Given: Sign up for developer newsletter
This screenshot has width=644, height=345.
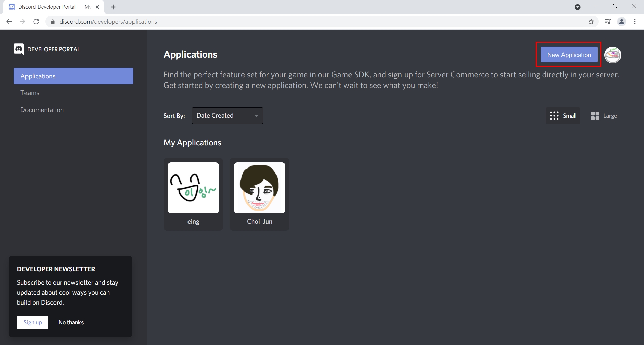Looking at the screenshot, I should [x=33, y=322].
